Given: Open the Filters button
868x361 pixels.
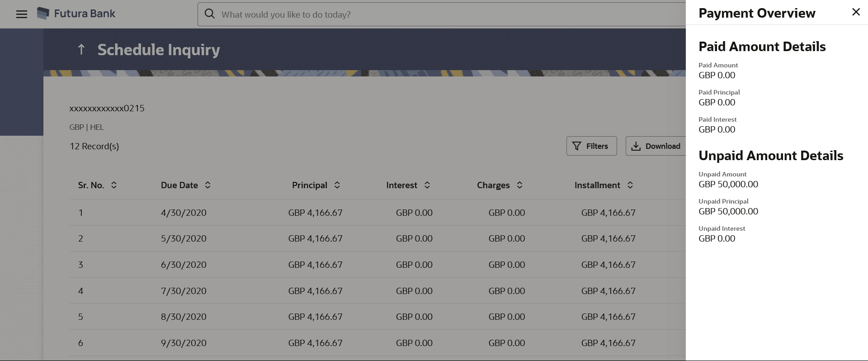Looking at the screenshot, I should point(591,146).
